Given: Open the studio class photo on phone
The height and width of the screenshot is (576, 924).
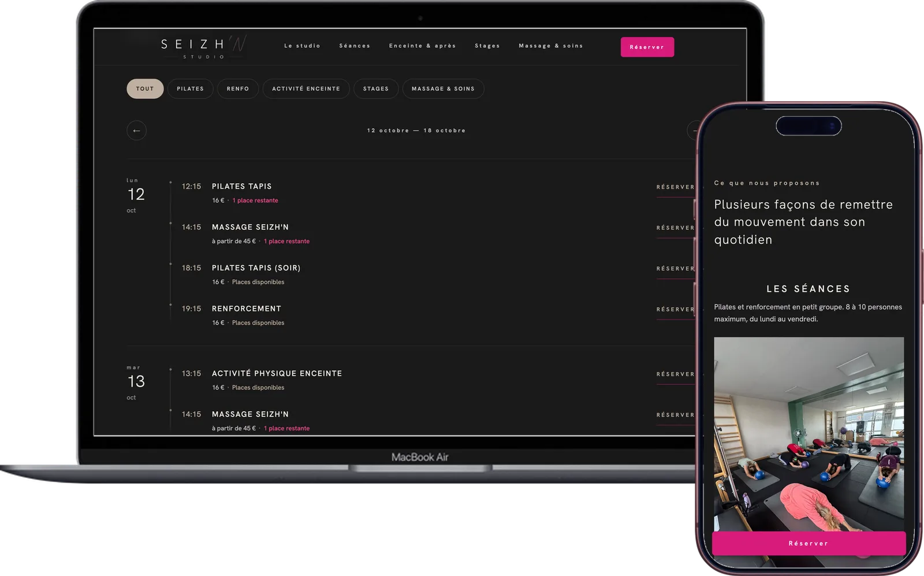Looking at the screenshot, I should tap(808, 434).
